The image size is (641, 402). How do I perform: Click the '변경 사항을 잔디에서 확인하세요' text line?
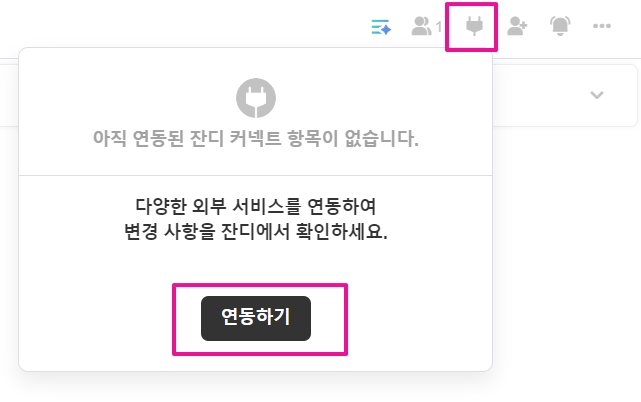click(x=255, y=233)
